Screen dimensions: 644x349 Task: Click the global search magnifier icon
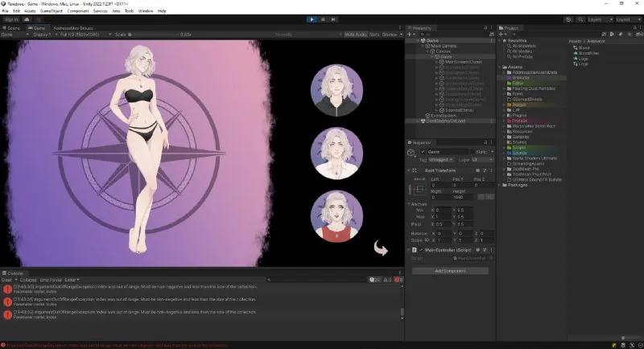580,19
